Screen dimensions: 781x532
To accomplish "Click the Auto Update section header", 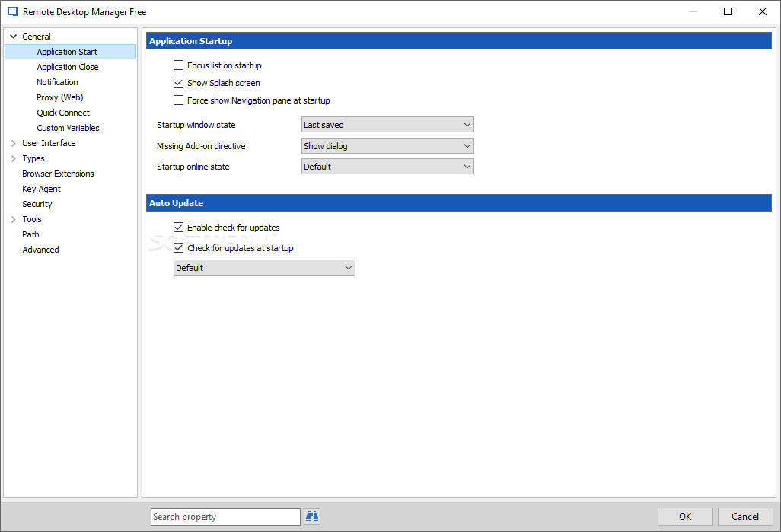I will point(459,202).
